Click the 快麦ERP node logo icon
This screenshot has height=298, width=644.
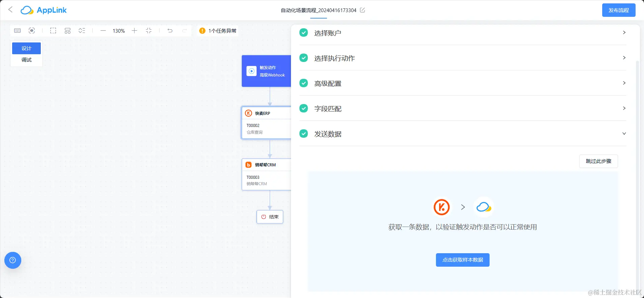tap(248, 113)
